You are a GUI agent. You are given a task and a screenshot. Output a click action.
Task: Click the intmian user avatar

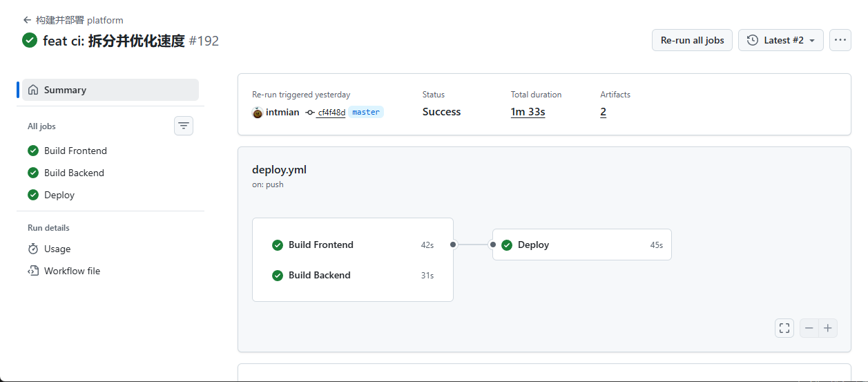click(258, 113)
